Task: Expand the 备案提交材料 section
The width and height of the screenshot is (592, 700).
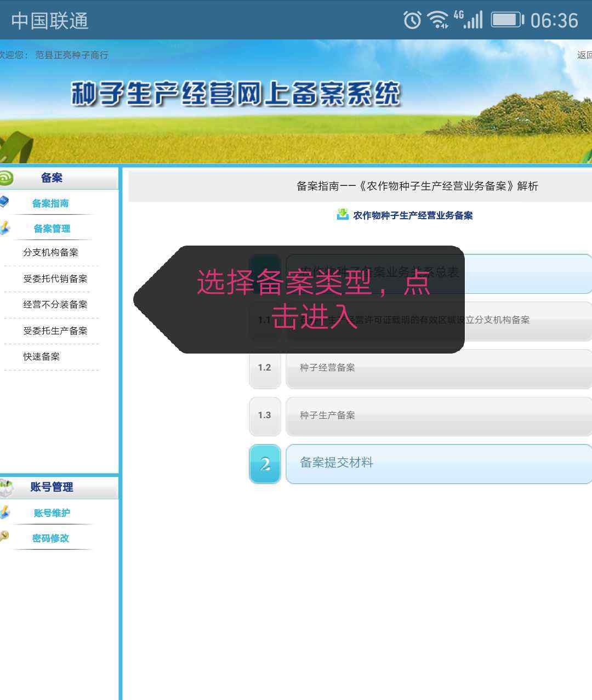Action: 439,464
